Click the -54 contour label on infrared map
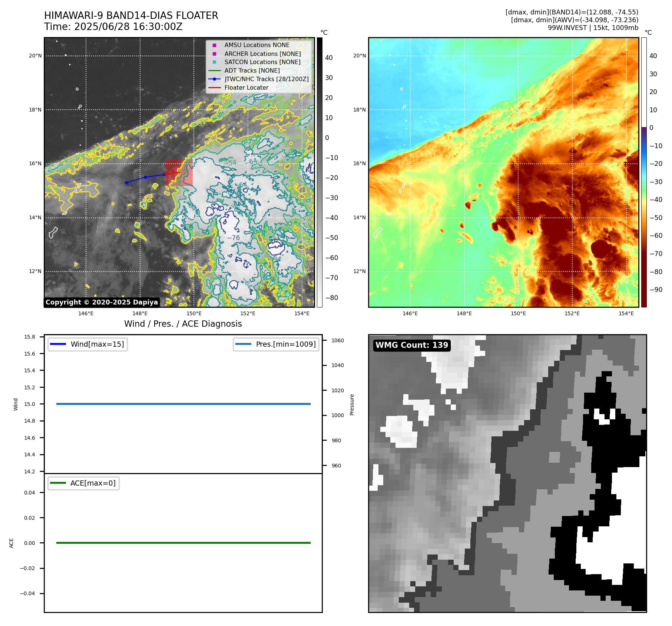The height and width of the screenshot is (626, 672). click(x=230, y=163)
